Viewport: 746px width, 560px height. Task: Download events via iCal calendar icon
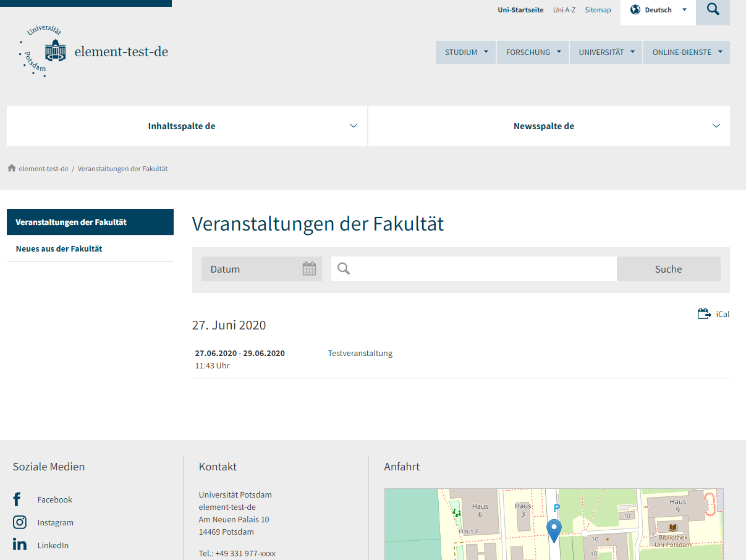point(704,314)
